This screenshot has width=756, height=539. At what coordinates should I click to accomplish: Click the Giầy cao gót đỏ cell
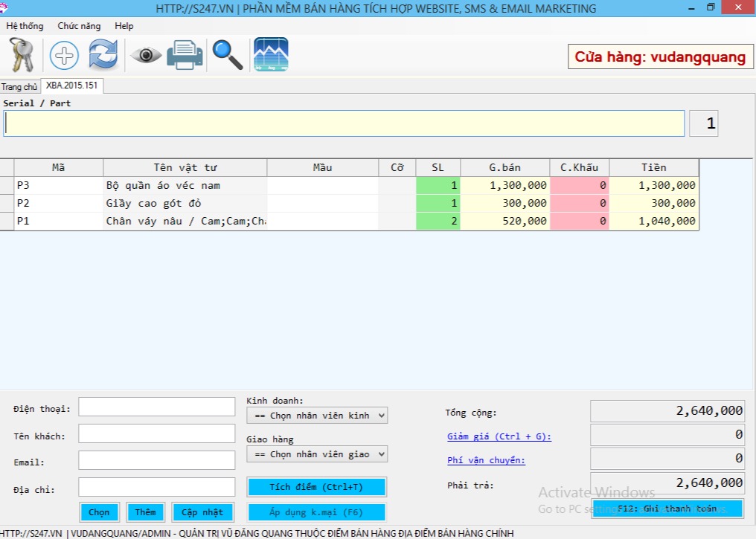185,203
